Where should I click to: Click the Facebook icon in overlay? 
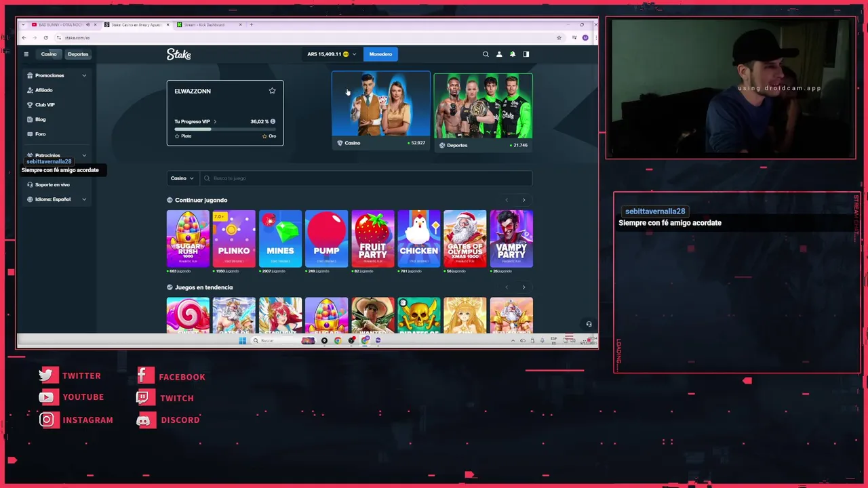point(145,376)
